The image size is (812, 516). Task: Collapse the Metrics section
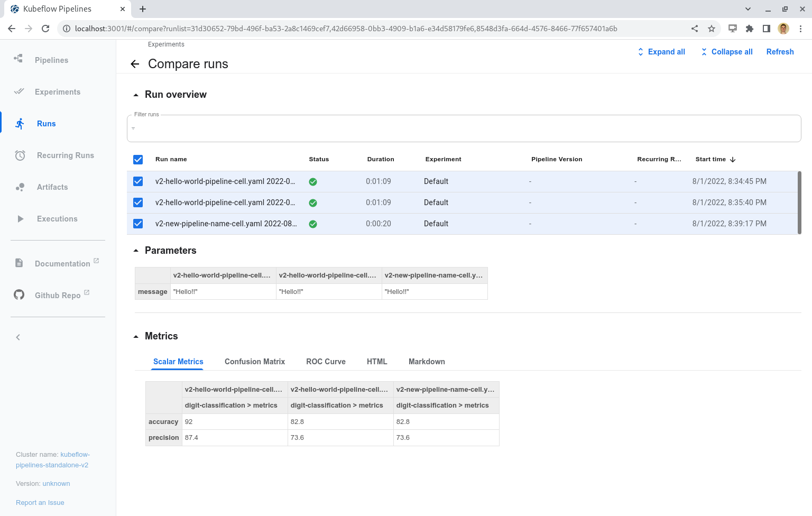pyautogui.click(x=136, y=336)
